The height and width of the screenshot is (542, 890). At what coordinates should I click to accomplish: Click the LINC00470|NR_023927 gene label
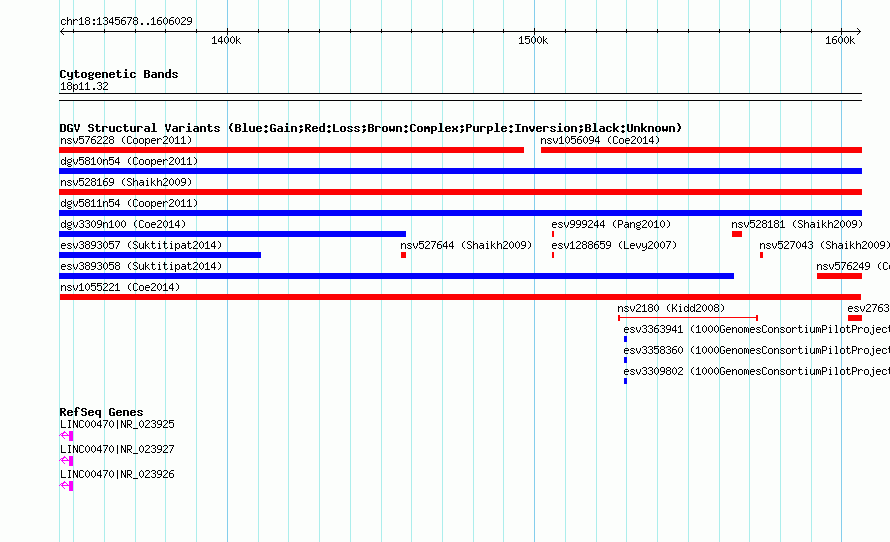click(x=117, y=449)
